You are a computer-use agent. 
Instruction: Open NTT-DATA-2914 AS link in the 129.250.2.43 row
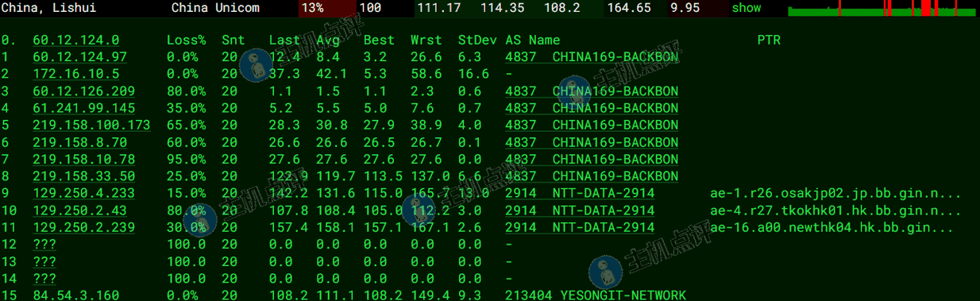coord(580,210)
